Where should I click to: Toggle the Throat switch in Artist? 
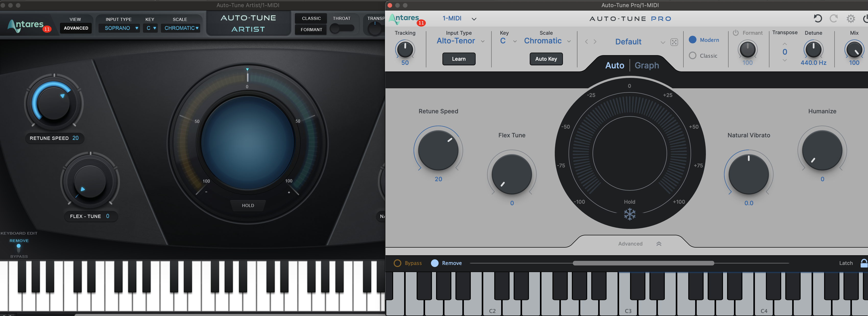(342, 28)
